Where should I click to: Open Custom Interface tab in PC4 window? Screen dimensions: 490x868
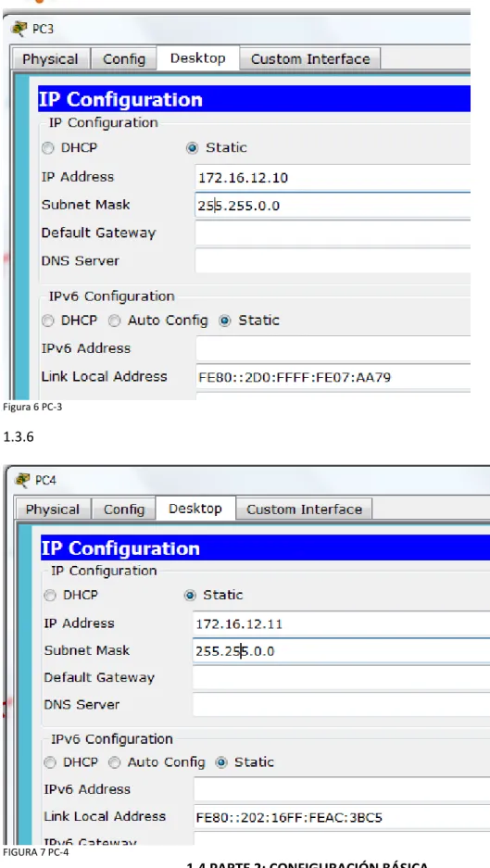[304, 509]
